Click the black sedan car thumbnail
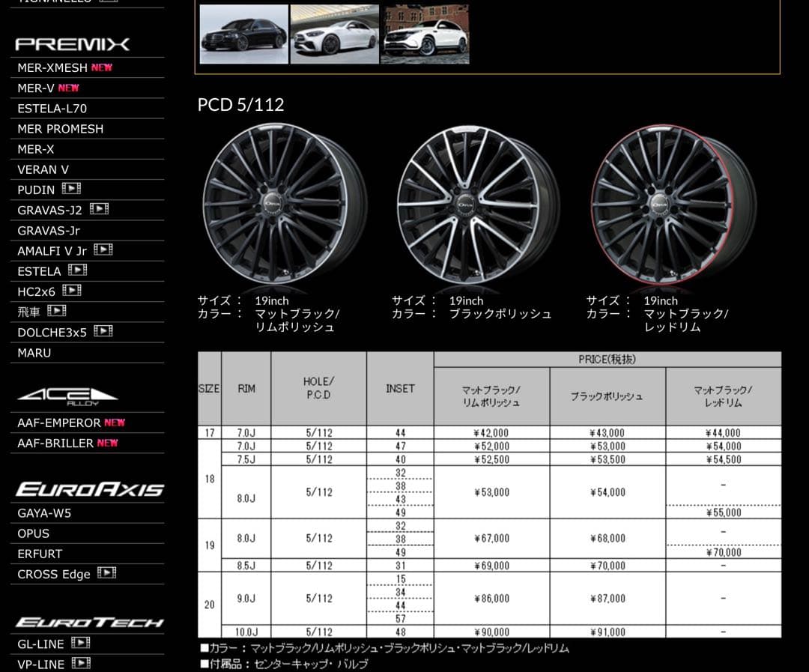This screenshot has width=809, height=672. [243, 34]
